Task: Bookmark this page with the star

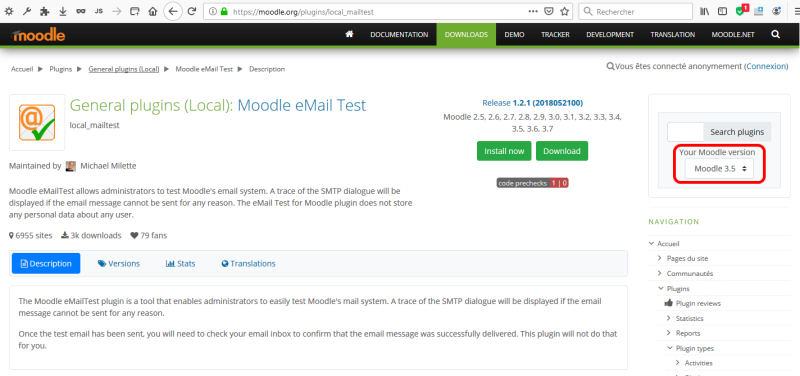Action: pyautogui.click(x=564, y=11)
